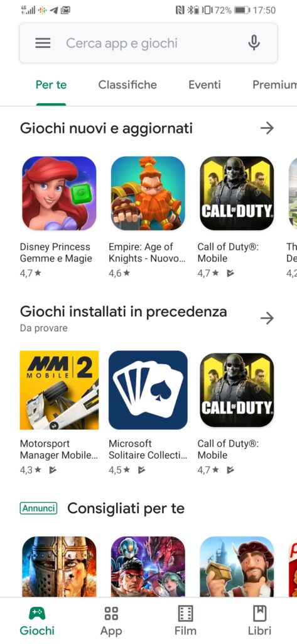Select the Per te tab
Image resolution: width=297 pixels, height=644 pixels.
(51, 85)
